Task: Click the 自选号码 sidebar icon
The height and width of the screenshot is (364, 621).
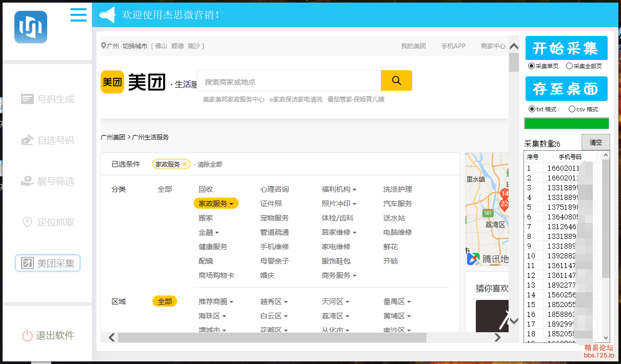Action: click(x=27, y=140)
